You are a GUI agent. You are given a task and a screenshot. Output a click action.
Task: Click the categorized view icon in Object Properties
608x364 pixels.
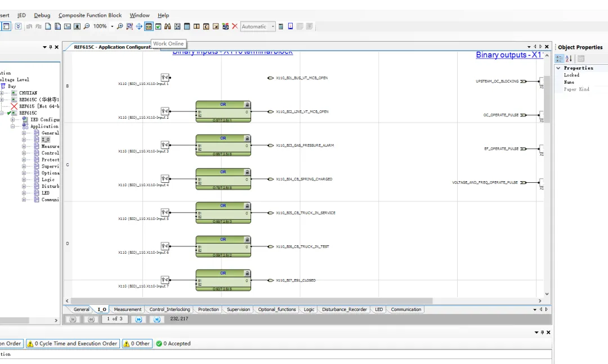point(559,59)
